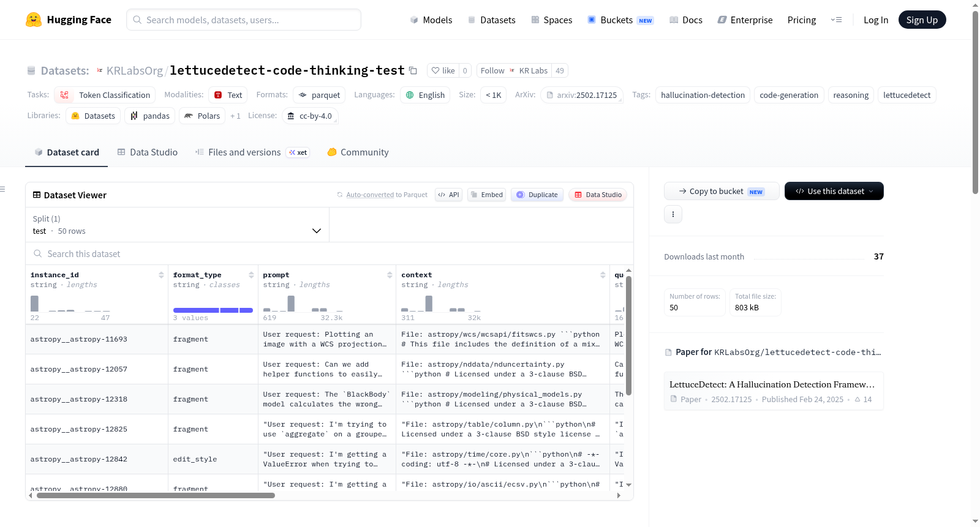The image size is (980, 527).
Task: Expand the main navigation more menu
Action: click(x=836, y=20)
